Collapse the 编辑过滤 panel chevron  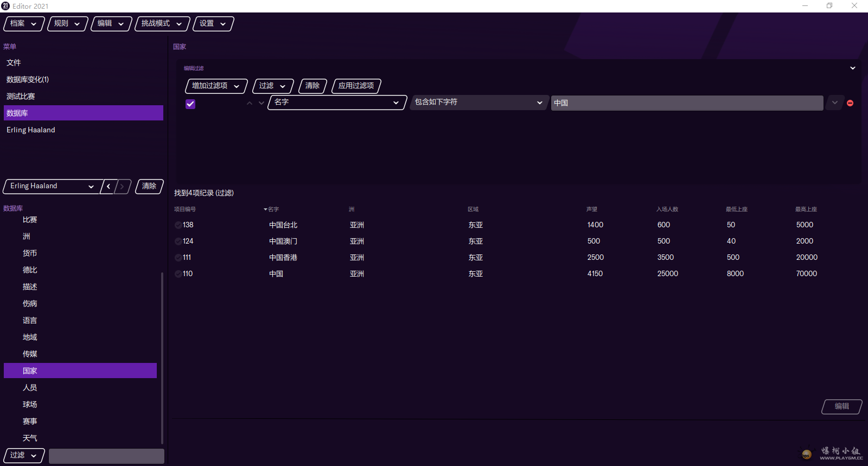pyautogui.click(x=852, y=68)
